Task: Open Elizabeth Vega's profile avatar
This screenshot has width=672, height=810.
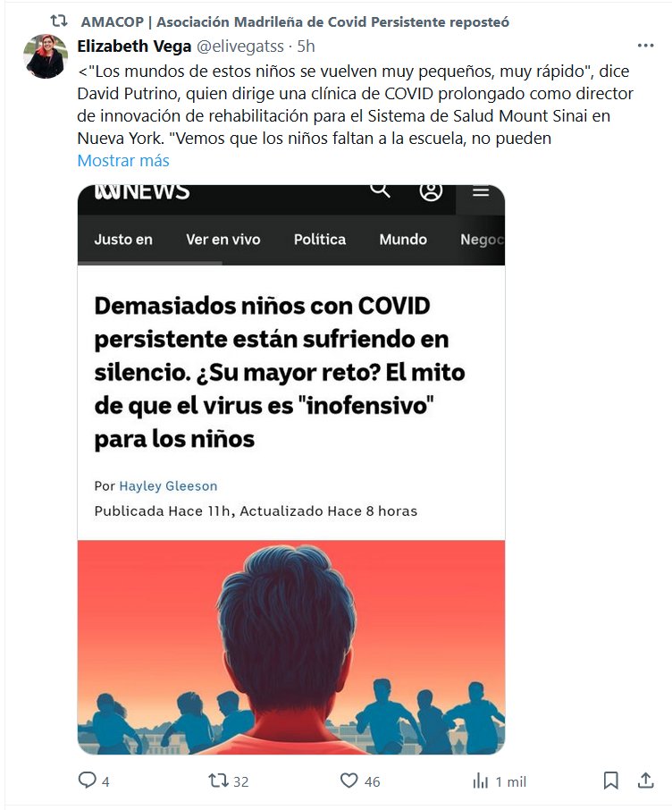Action: pyautogui.click(x=46, y=56)
